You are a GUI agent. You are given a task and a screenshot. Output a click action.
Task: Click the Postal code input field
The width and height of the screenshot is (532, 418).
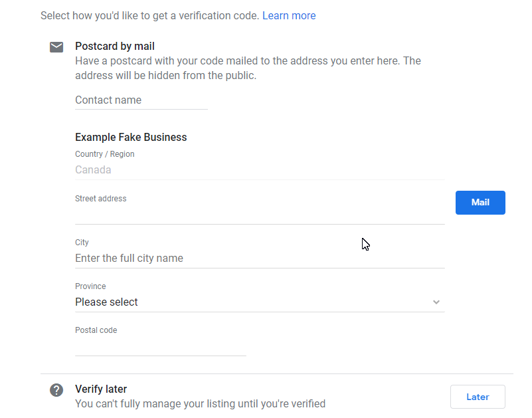point(160,347)
